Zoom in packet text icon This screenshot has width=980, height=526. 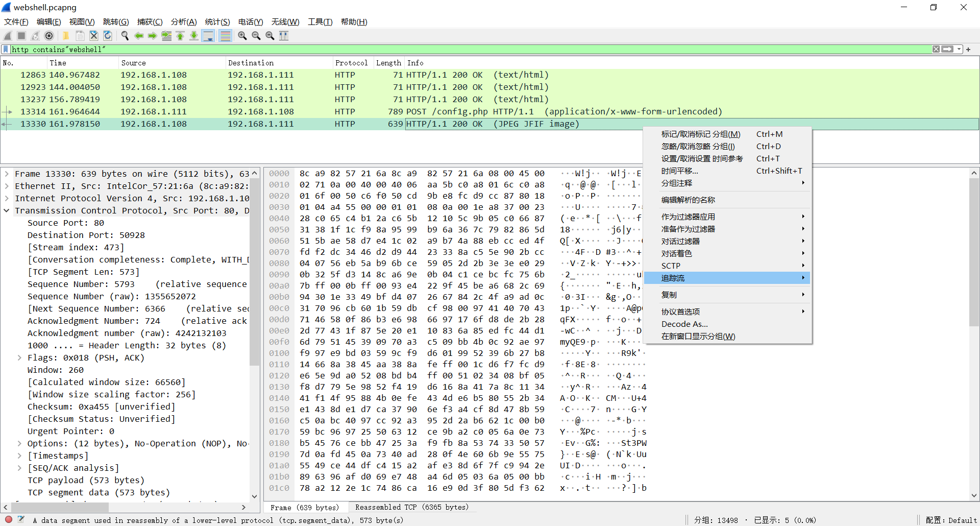click(x=242, y=36)
